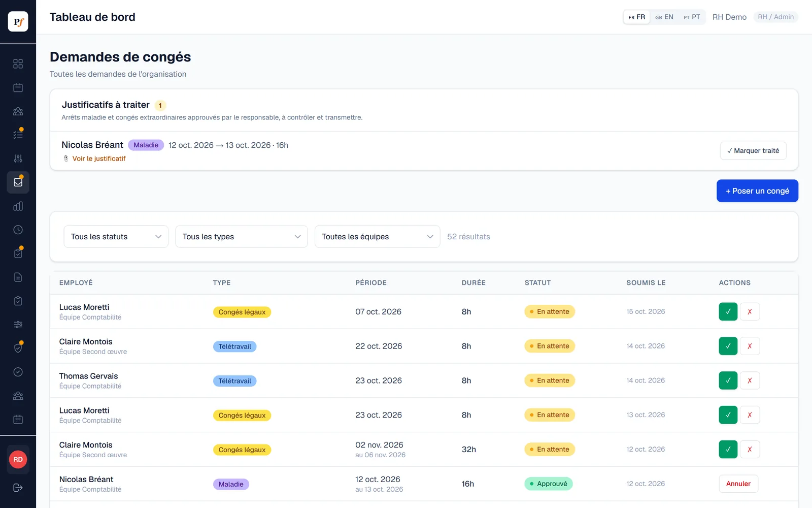Click the 'RH Demo' user name
The image size is (812, 508).
click(x=729, y=17)
